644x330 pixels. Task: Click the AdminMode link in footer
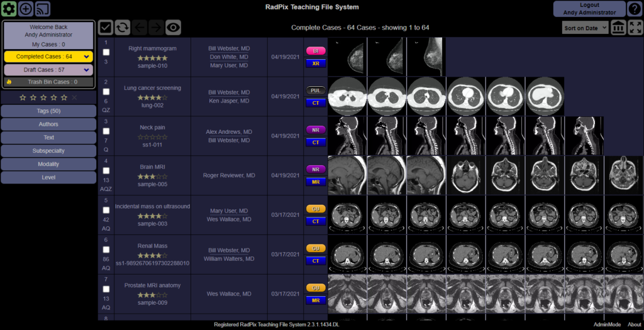click(607, 325)
